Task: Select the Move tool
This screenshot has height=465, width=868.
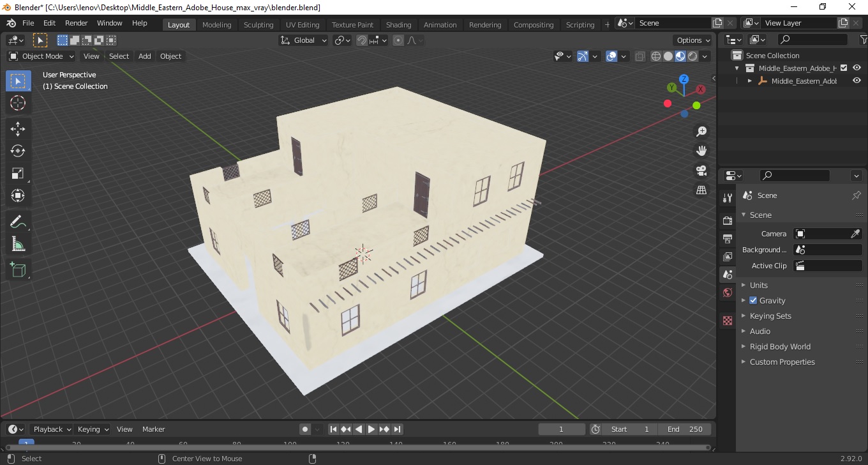Action: [18, 129]
